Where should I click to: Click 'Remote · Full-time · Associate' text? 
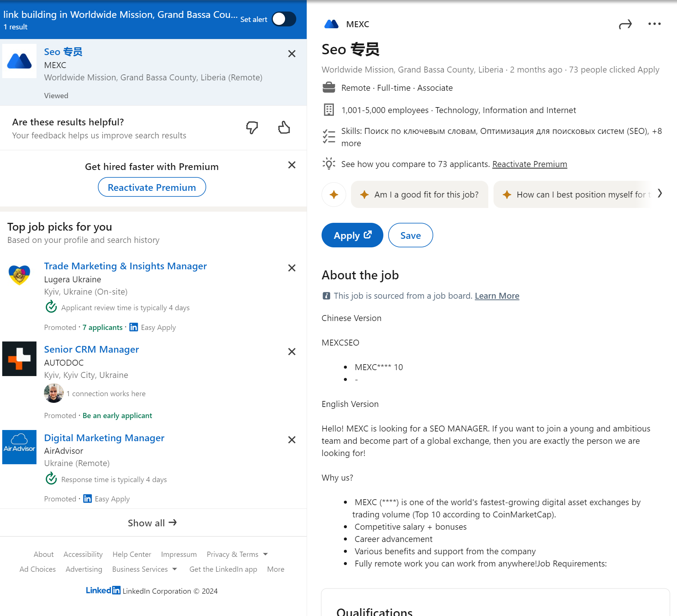[397, 88]
